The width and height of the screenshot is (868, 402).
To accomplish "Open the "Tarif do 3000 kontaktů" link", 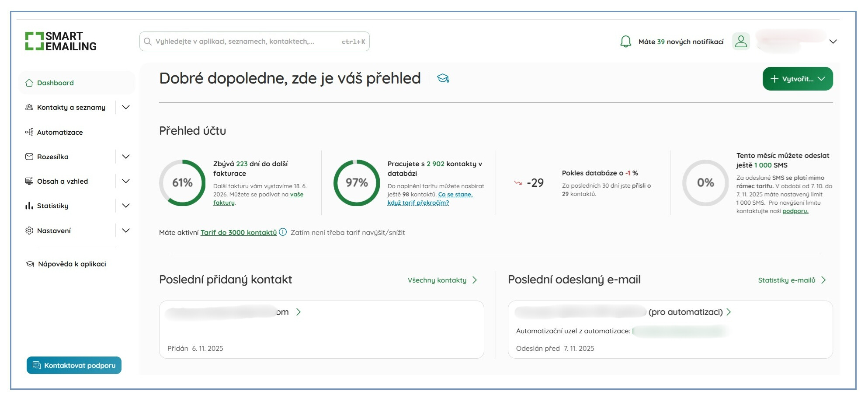I will [x=238, y=232].
